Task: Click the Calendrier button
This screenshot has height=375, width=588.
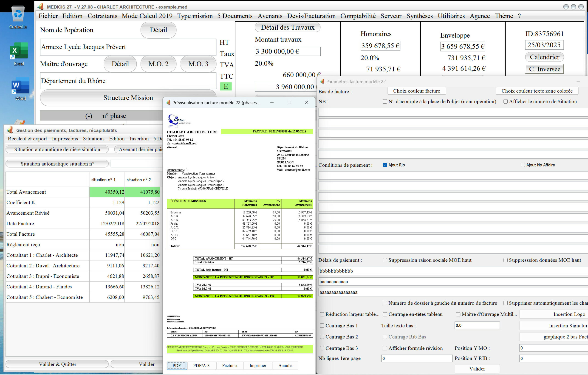Action: (545, 57)
